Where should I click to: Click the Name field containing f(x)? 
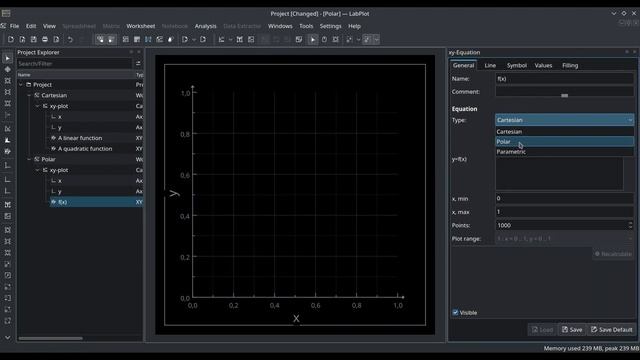pyautogui.click(x=564, y=79)
